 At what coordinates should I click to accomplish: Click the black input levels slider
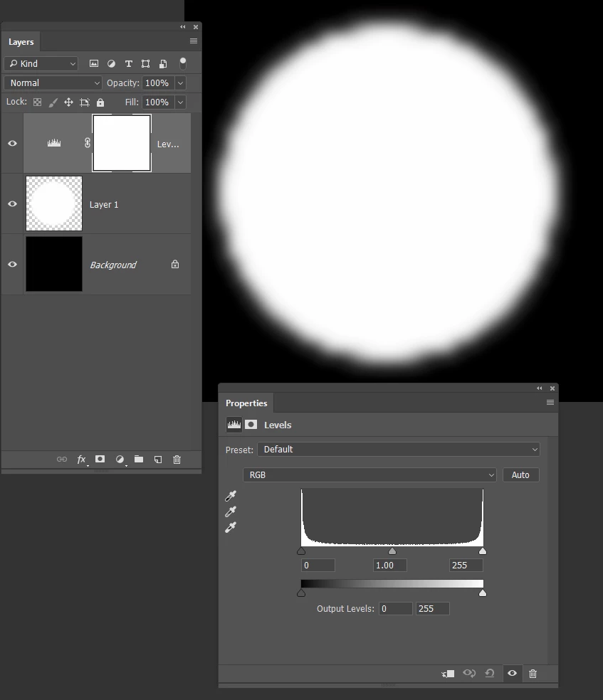click(x=301, y=551)
